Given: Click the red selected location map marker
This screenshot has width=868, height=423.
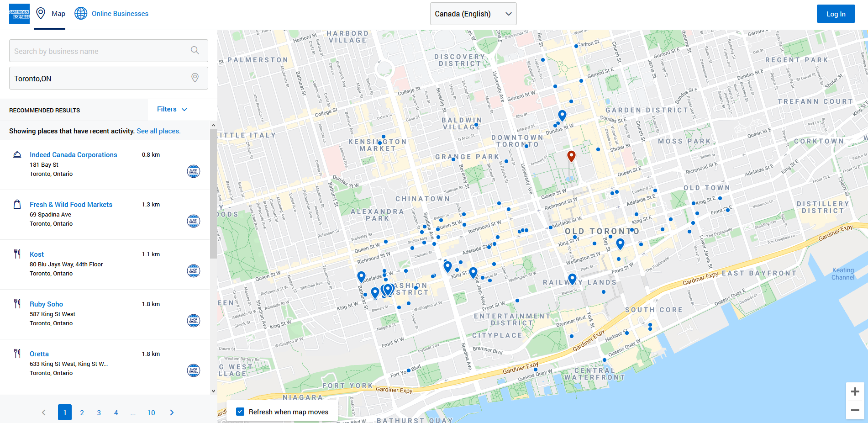Looking at the screenshot, I should coord(571,156).
